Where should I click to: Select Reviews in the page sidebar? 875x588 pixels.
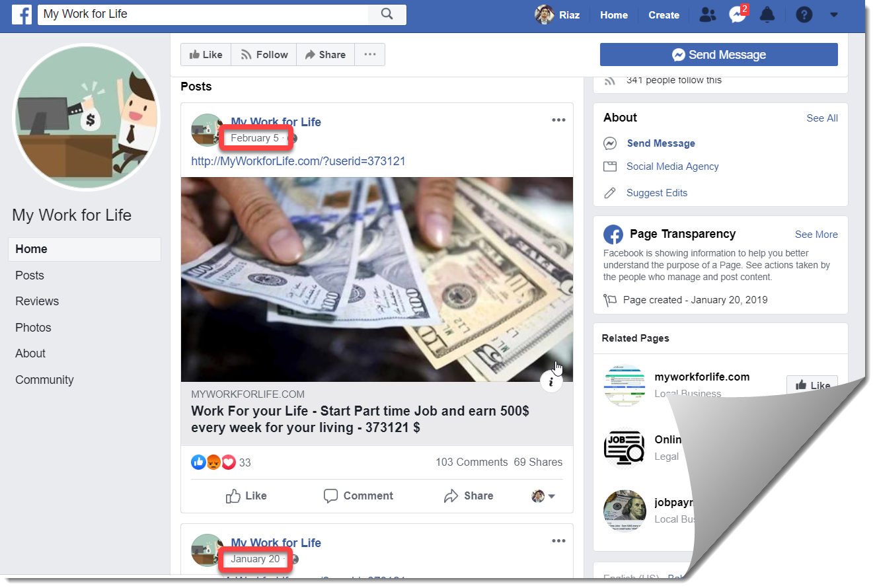pos(37,301)
